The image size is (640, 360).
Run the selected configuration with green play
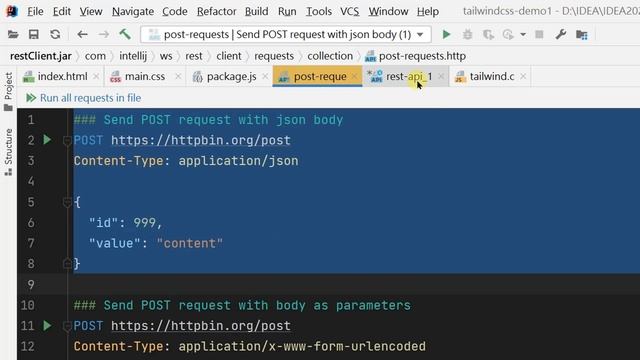point(446,35)
